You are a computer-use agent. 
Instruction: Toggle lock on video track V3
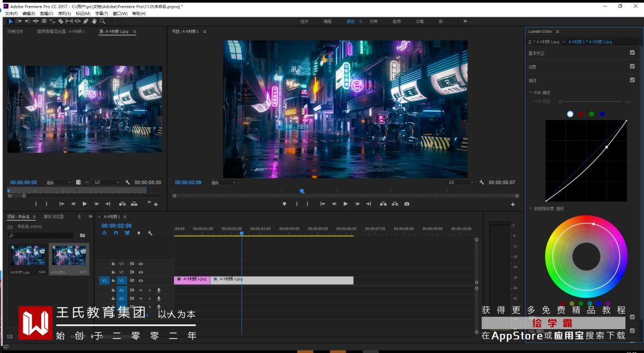tap(113, 264)
